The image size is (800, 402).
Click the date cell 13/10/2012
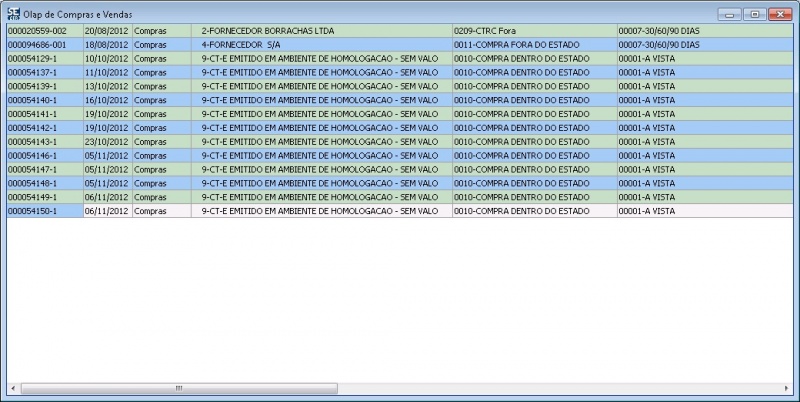click(107, 87)
